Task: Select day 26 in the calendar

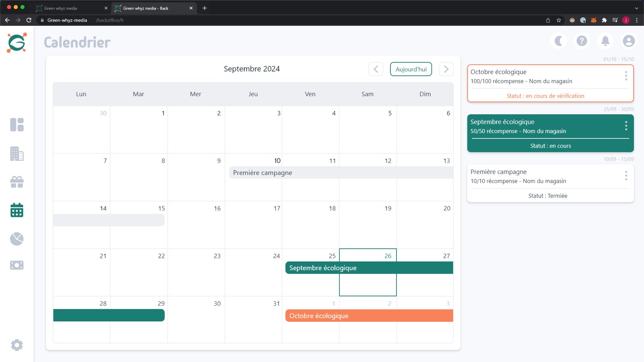Action: pos(368,272)
